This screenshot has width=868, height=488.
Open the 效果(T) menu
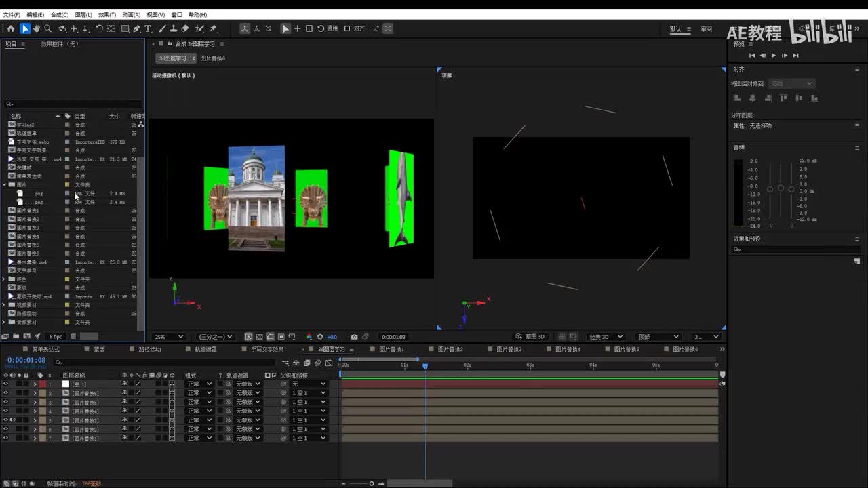[x=106, y=14]
